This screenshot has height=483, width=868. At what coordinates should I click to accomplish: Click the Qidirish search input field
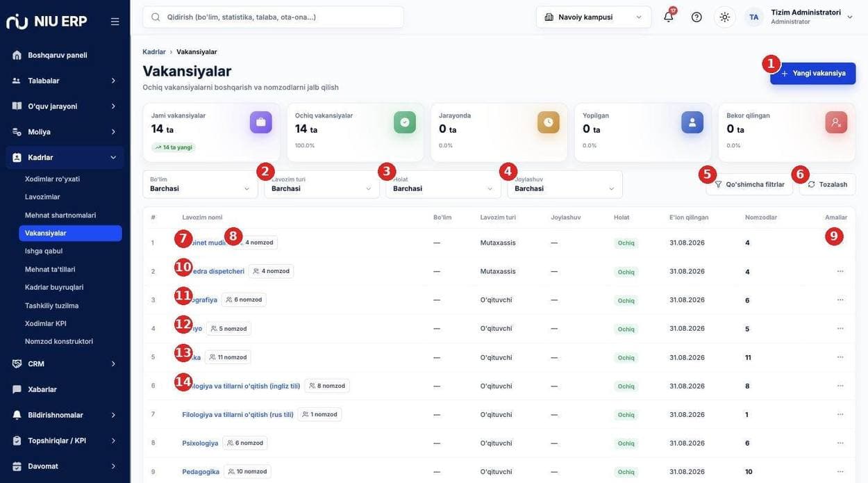(x=273, y=17)
